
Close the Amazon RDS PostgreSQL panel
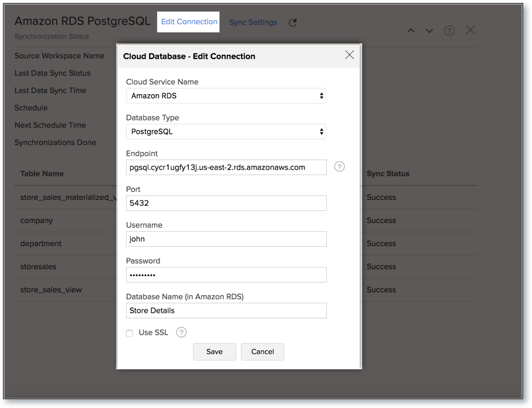click(470, 30)
